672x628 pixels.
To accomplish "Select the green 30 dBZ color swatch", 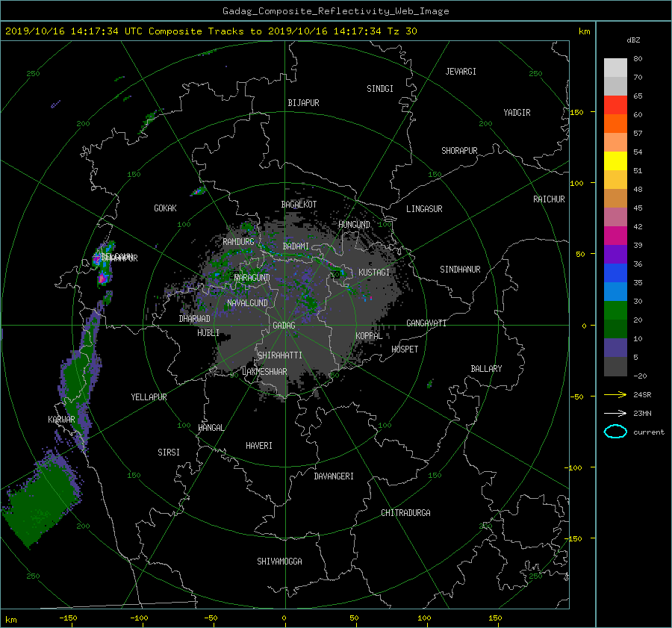I will [615, 310].
